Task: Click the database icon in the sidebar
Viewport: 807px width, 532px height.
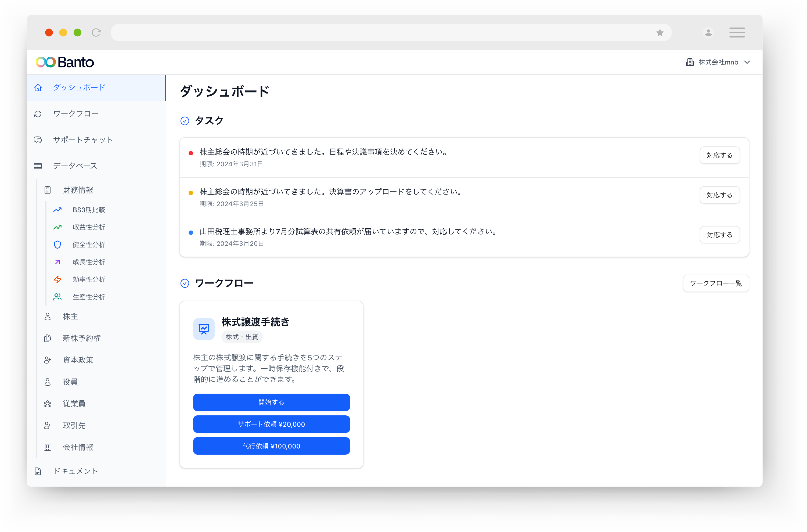Action: coord(38,166)
